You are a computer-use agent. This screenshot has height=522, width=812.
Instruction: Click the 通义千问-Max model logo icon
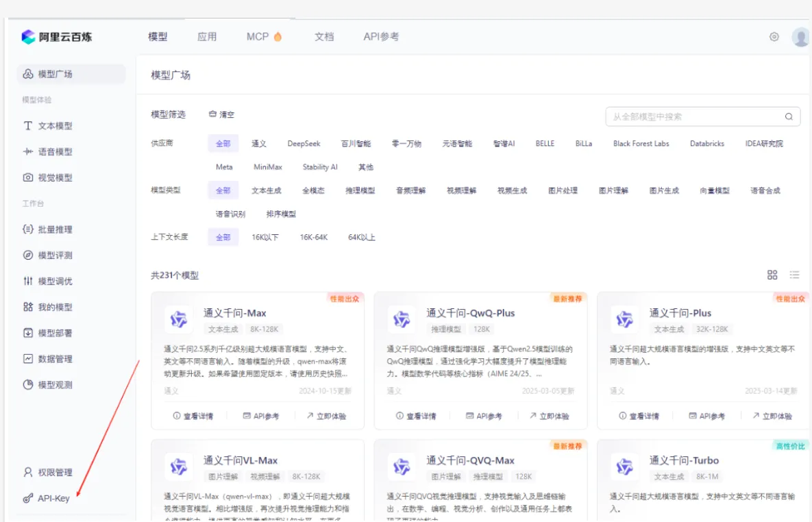[179, 319]
